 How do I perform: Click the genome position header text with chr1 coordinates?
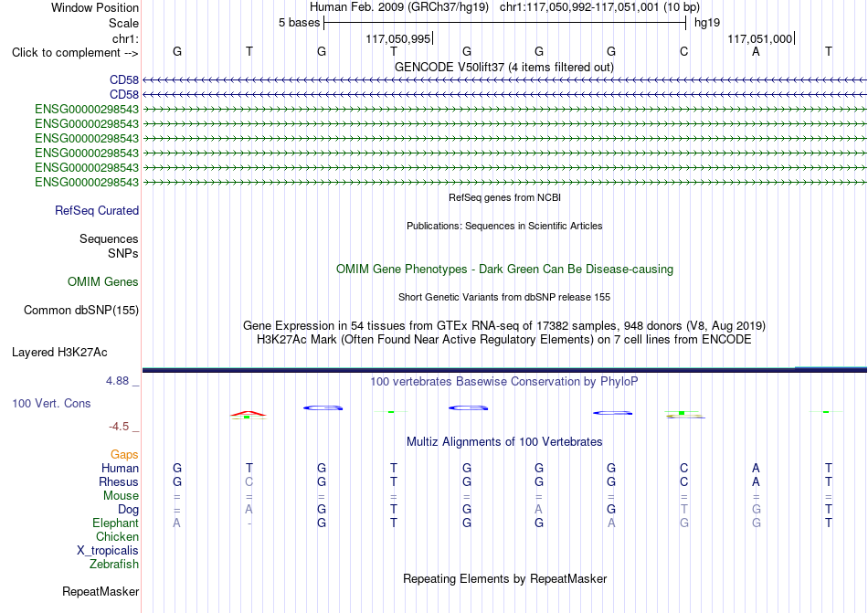tap(504, 7)
